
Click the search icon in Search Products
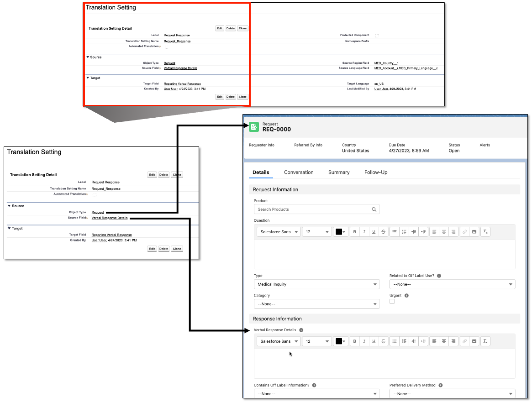click(x=374, y=209)
